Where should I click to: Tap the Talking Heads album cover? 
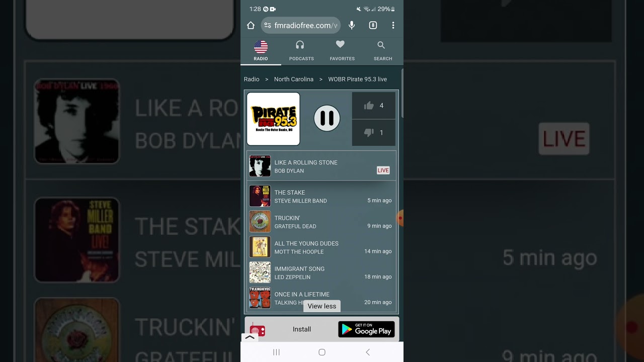(x=260, y=298)
